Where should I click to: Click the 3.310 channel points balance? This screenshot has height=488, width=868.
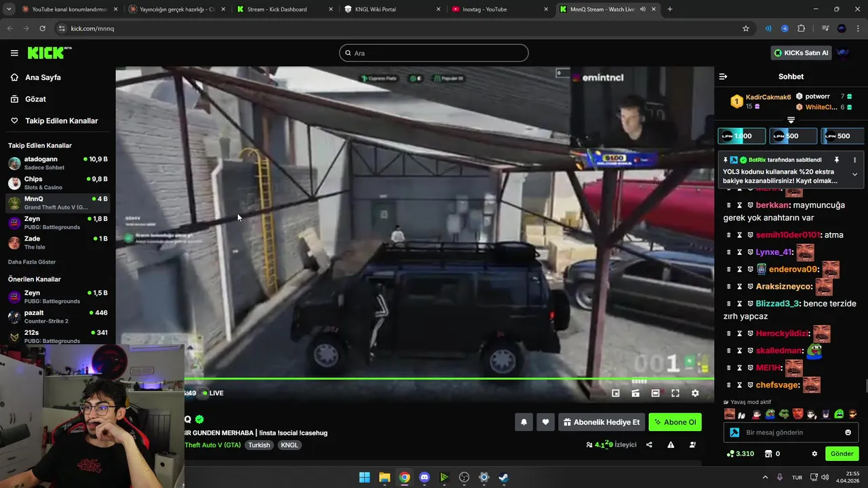(740, 454)
